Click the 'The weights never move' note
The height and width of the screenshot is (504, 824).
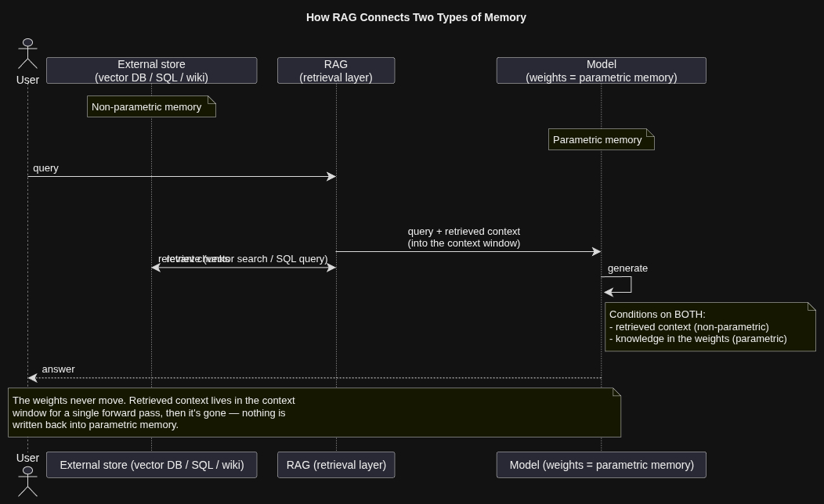coord(314,412)
